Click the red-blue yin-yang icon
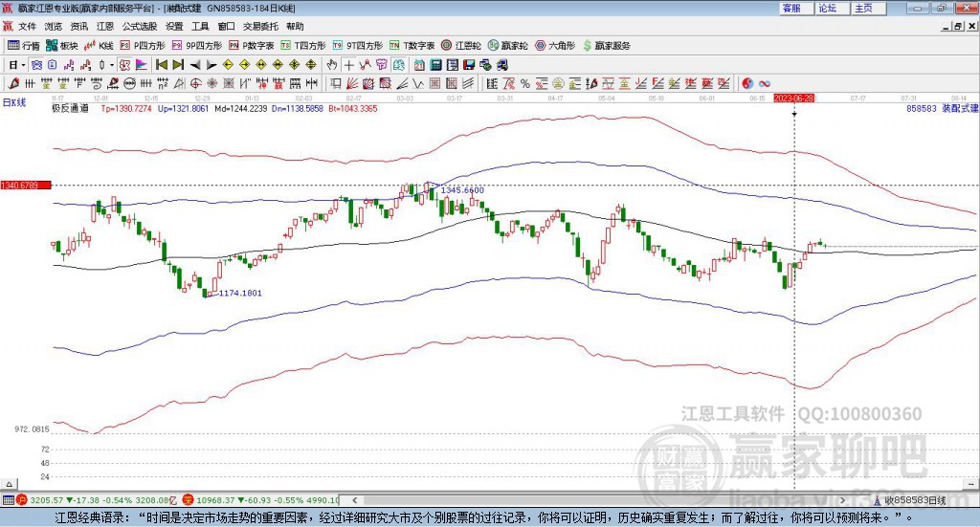The width and height of the screenshot is (980, 527). pos(747,83)
